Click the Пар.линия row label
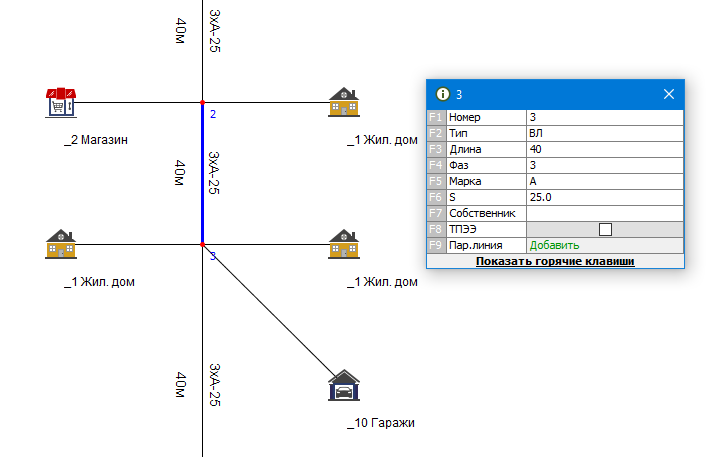 [475, 245]
